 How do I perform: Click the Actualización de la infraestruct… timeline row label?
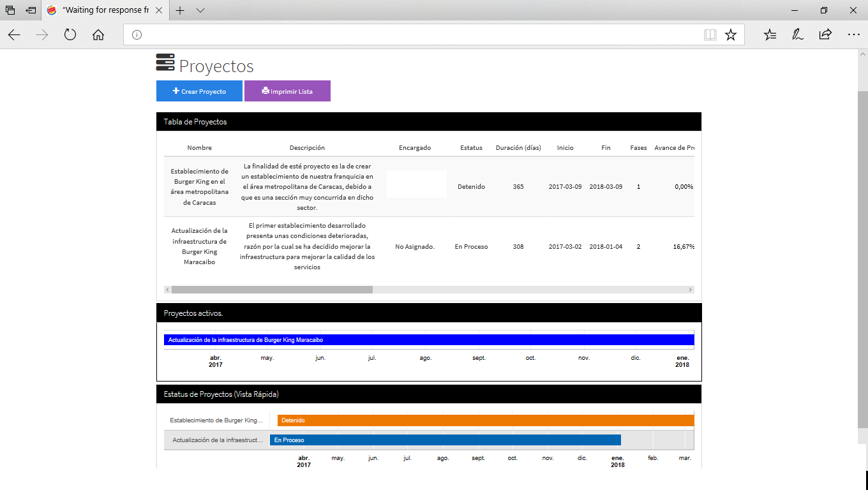tap(218, 440)
